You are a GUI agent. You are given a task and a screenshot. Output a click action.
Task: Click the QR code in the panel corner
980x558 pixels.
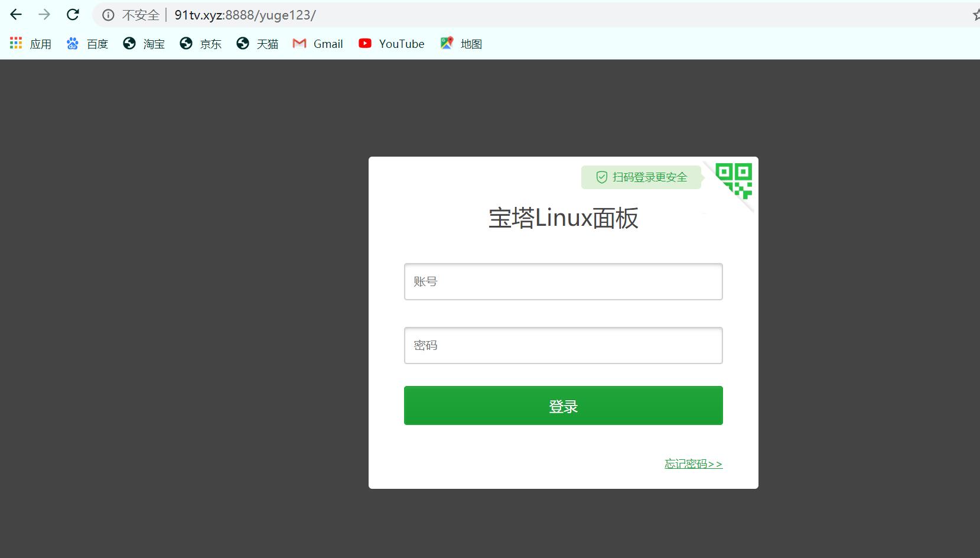[734, 179]
